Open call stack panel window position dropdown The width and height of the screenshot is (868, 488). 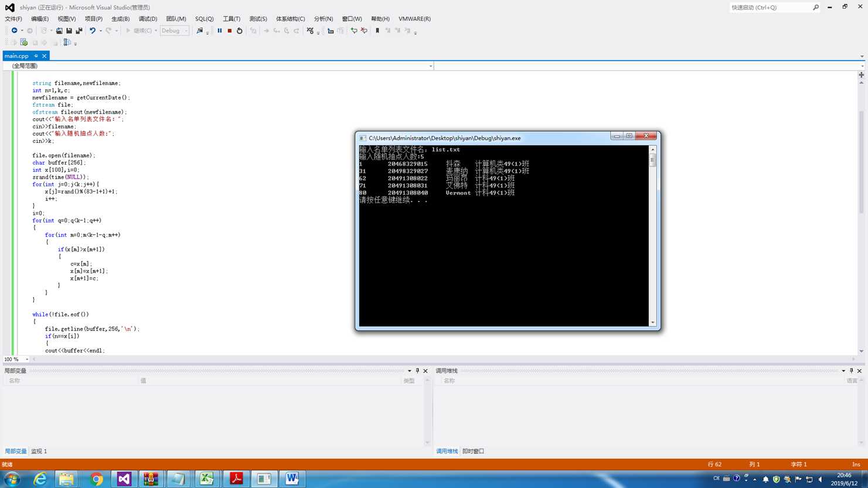coord(844,371)
